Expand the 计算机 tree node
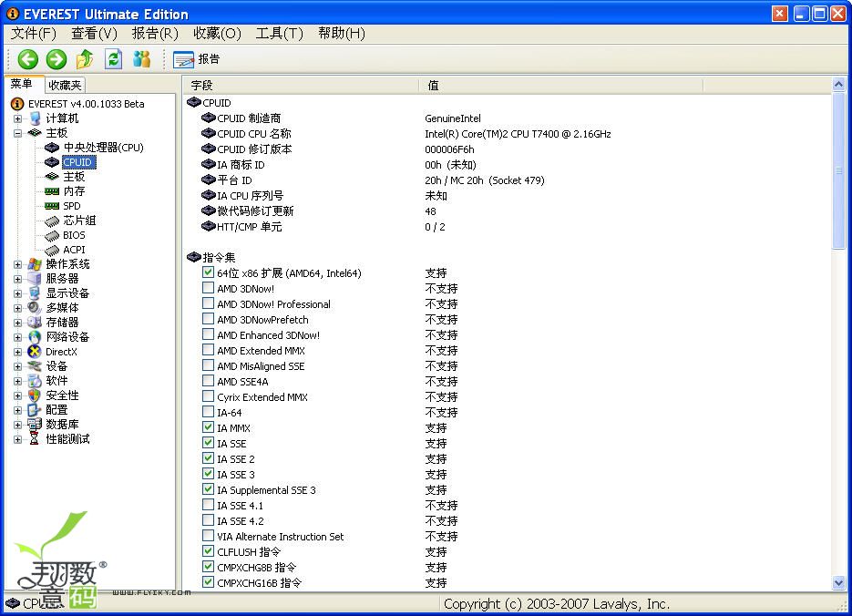The width and height of the screenshot is (852, 616). [18, 118]
